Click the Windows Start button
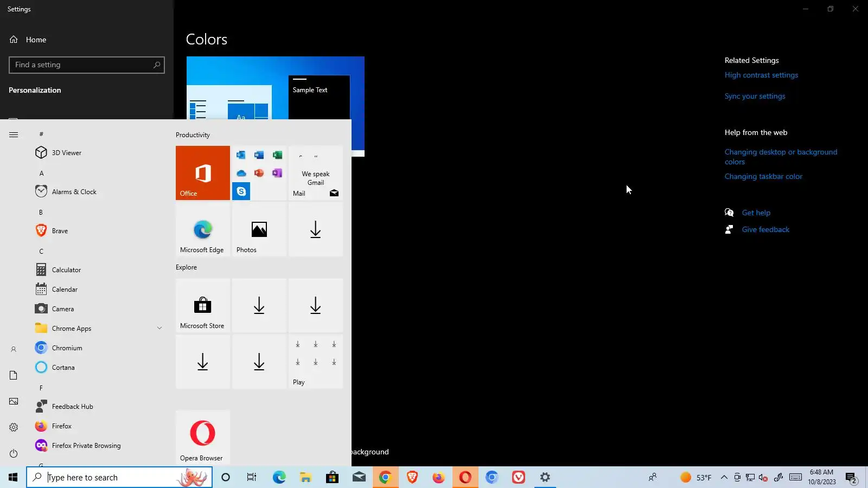 click(13, 478)
